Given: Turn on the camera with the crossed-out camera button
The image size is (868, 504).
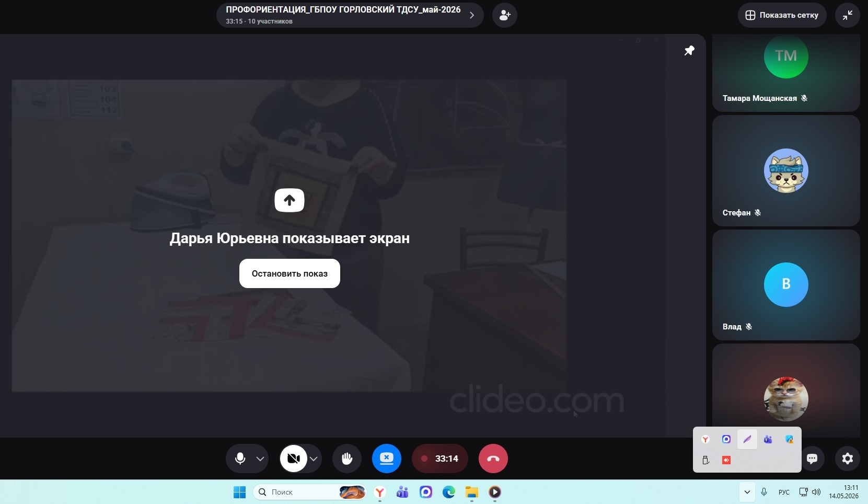Looking at the screenshot, I should click(x=294, y=459).
